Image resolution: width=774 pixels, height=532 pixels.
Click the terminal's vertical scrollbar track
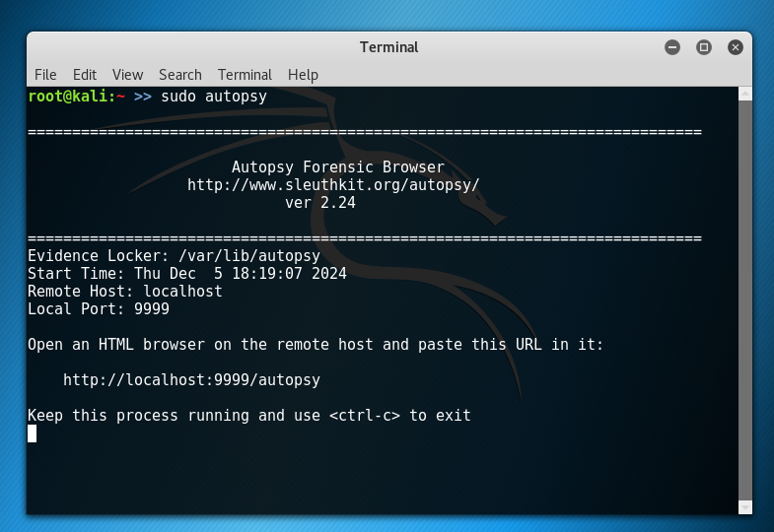coord(745,296)
